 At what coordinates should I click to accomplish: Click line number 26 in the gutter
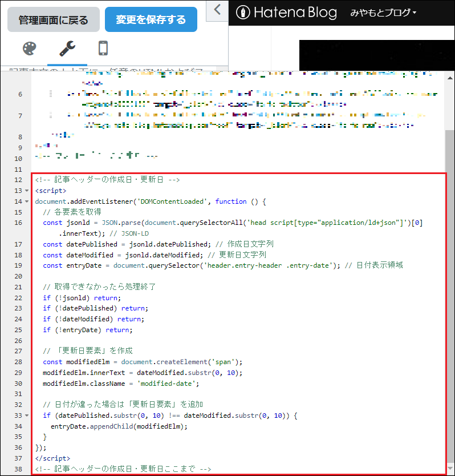[x=18, y=341]
